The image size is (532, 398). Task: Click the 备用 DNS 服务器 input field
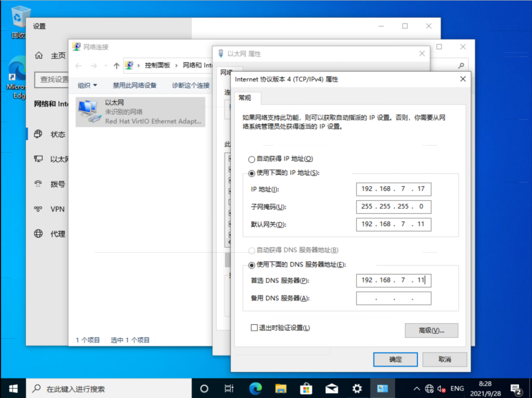pos(393,298)
